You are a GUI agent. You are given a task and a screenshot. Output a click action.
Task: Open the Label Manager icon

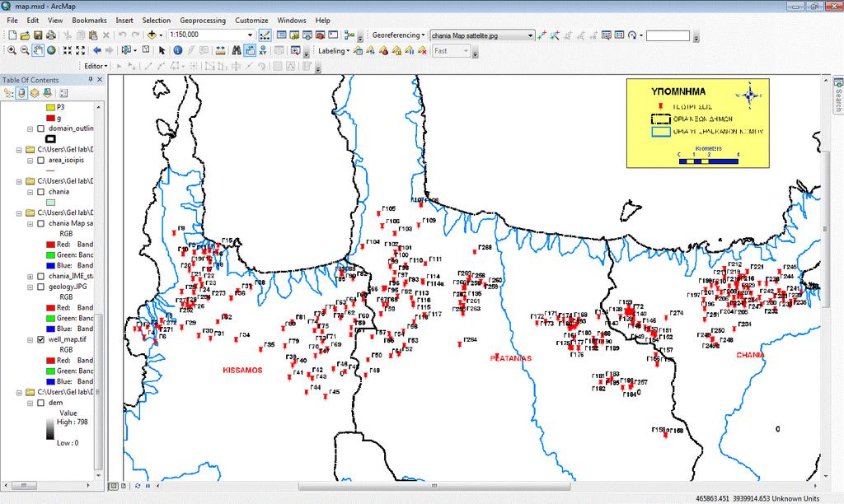coord(358,50)
